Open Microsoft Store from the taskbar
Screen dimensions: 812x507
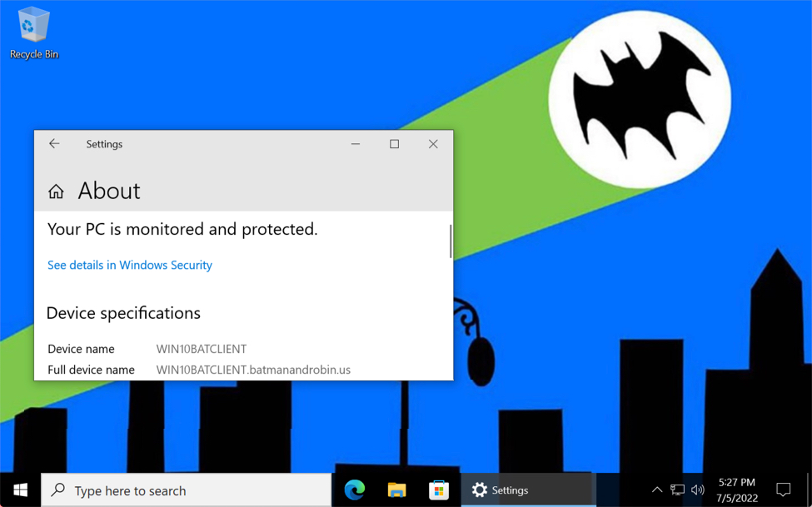tap(439, 490)
